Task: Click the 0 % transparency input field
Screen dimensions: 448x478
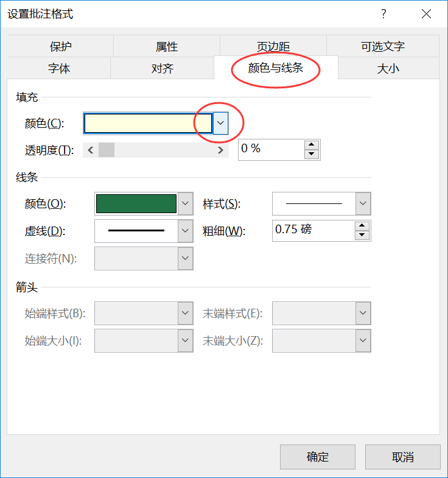Action: point(271,150)
